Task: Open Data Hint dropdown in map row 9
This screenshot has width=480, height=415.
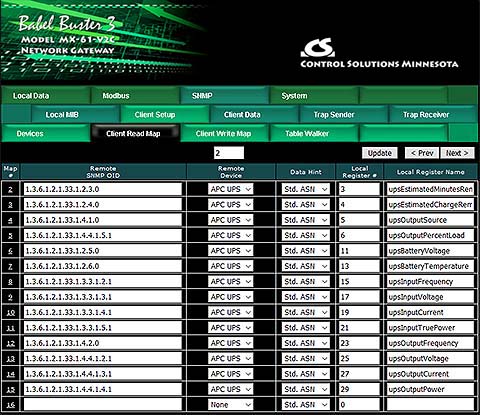Action: coord(306,297)
